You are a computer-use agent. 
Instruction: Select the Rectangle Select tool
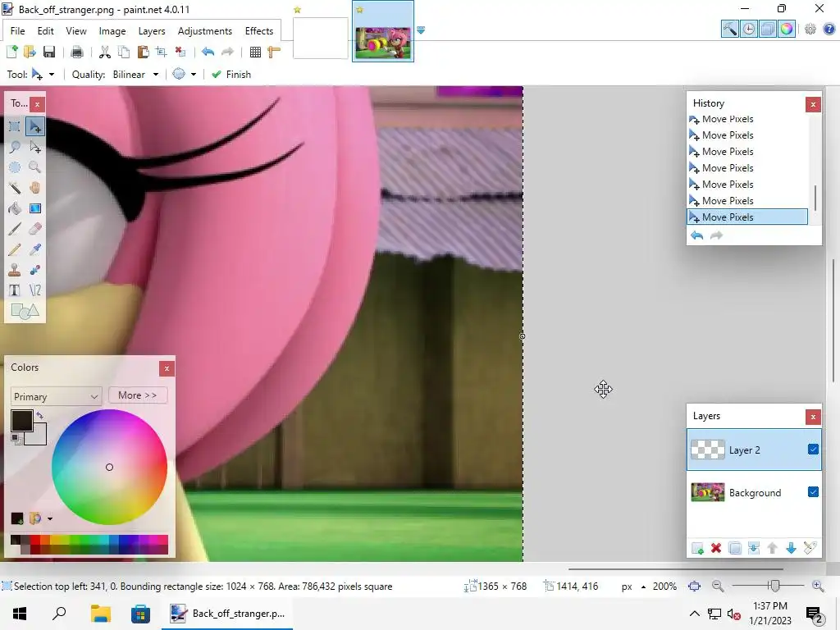click(15, 126)
